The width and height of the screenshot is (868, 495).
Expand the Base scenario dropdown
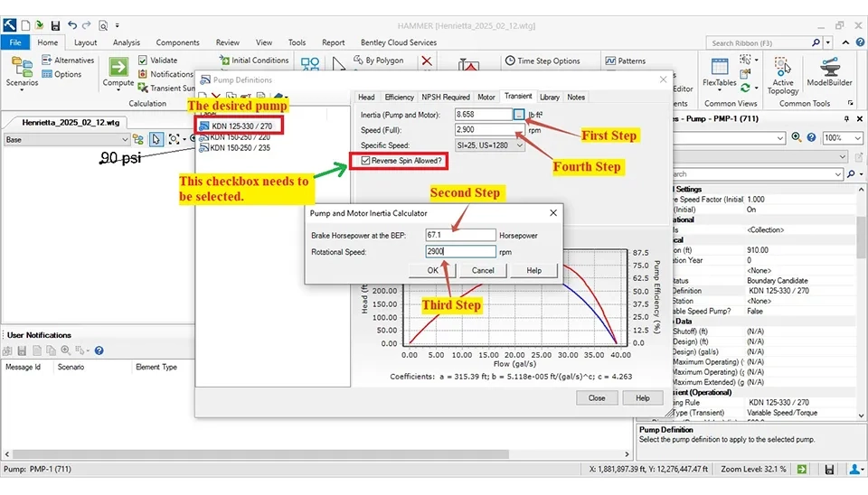point(123,140)
